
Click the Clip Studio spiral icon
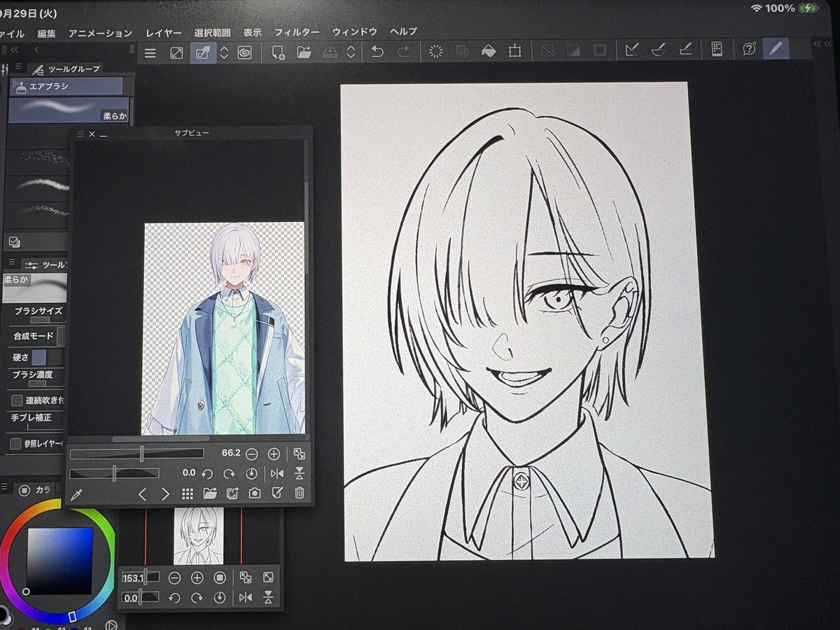[x=244, y=52]
